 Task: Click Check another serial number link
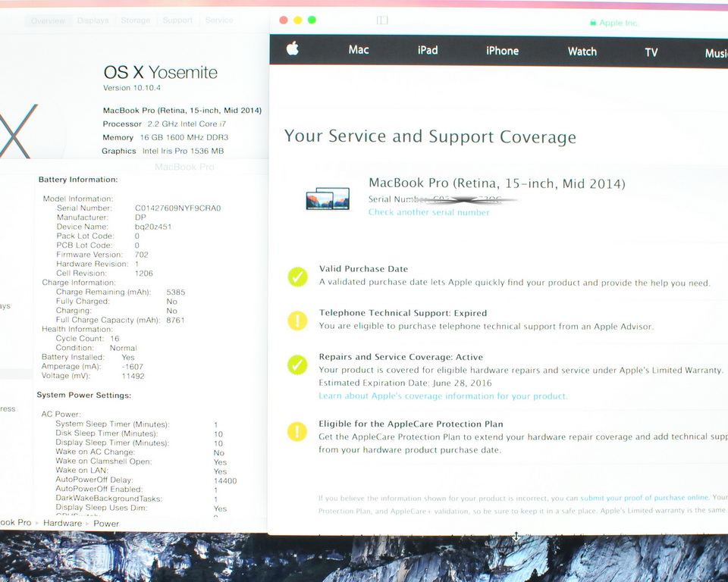click(429, 212)
